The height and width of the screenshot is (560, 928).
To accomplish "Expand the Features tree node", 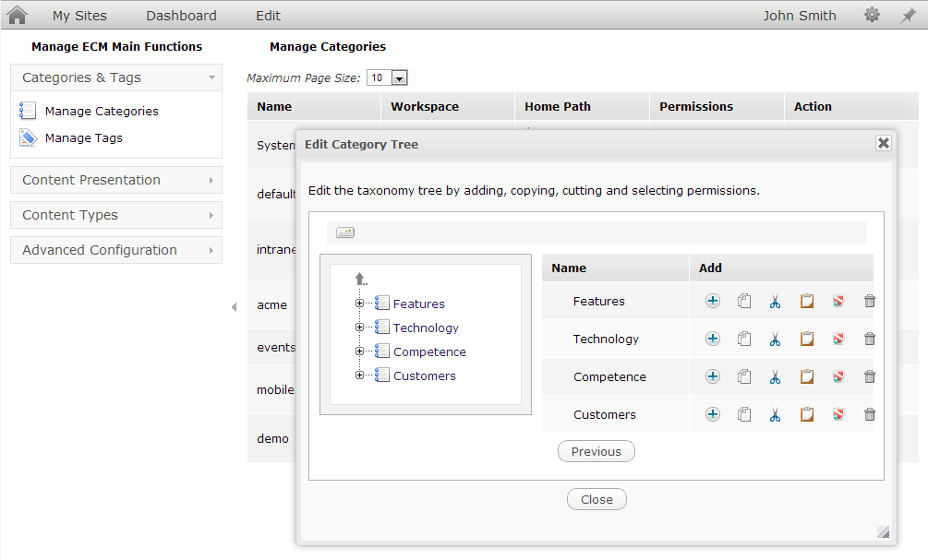I will tap(359, 304).
